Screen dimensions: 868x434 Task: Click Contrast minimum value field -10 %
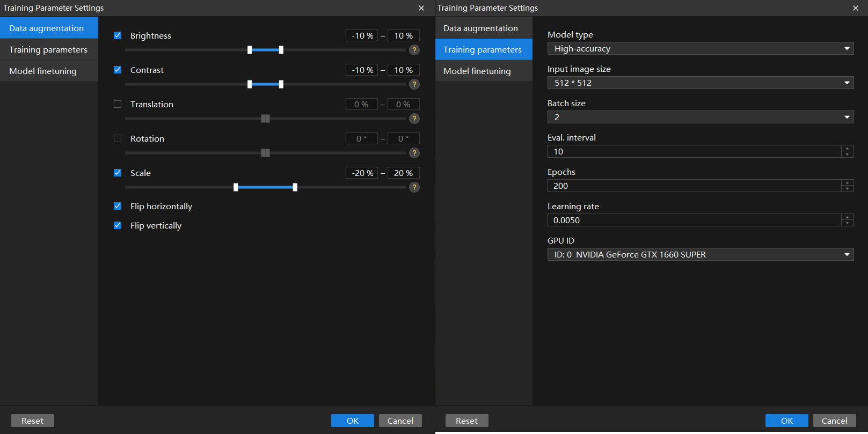362,70
